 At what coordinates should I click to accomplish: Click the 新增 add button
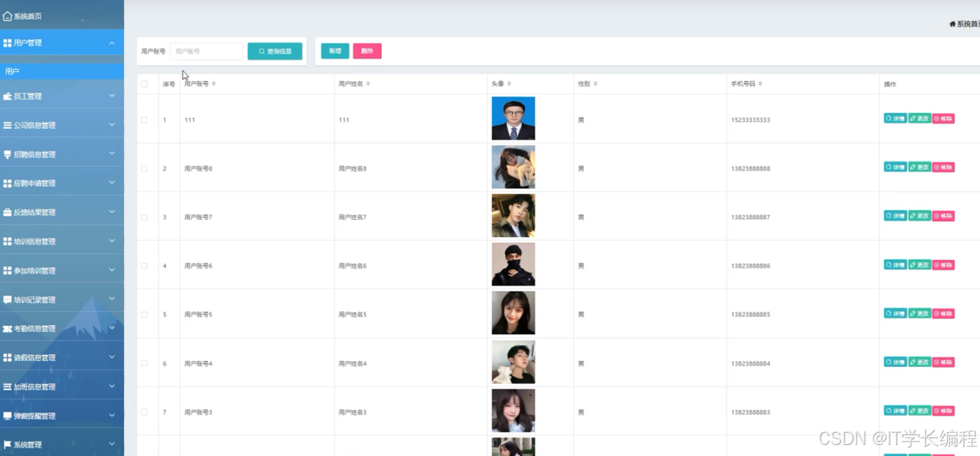click(x=335, y=51)
